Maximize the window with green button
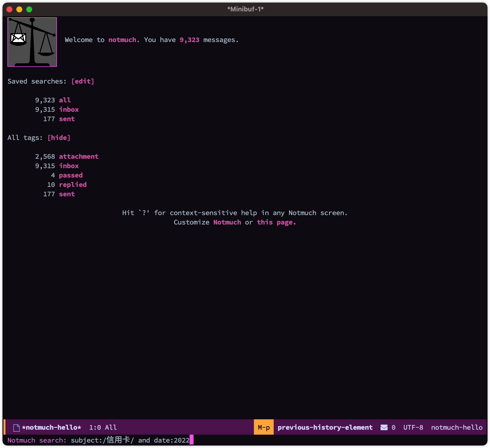Screen dimensions: 490x448 pyautogui.click(x=29, y=9)
